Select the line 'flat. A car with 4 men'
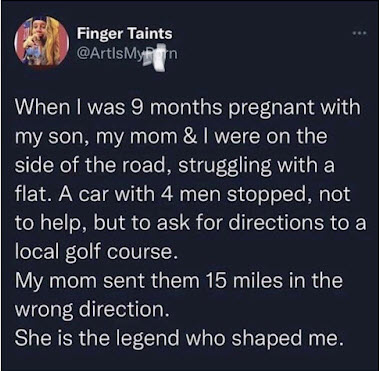The width and height of the screenshot is (379, 371). pyautogui.click(x=182, y=194)
